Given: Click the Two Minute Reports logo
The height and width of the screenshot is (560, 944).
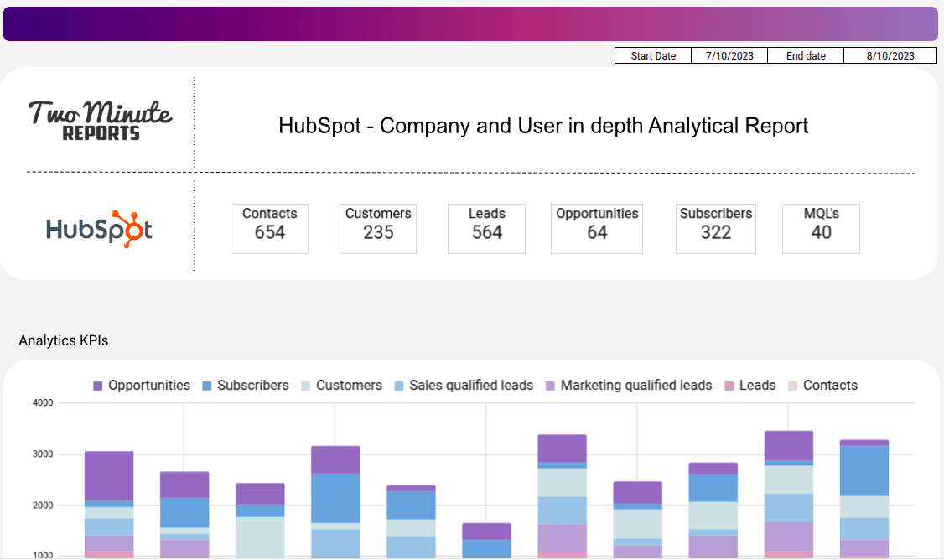Looking at the screenshot, I should point(100,119).
